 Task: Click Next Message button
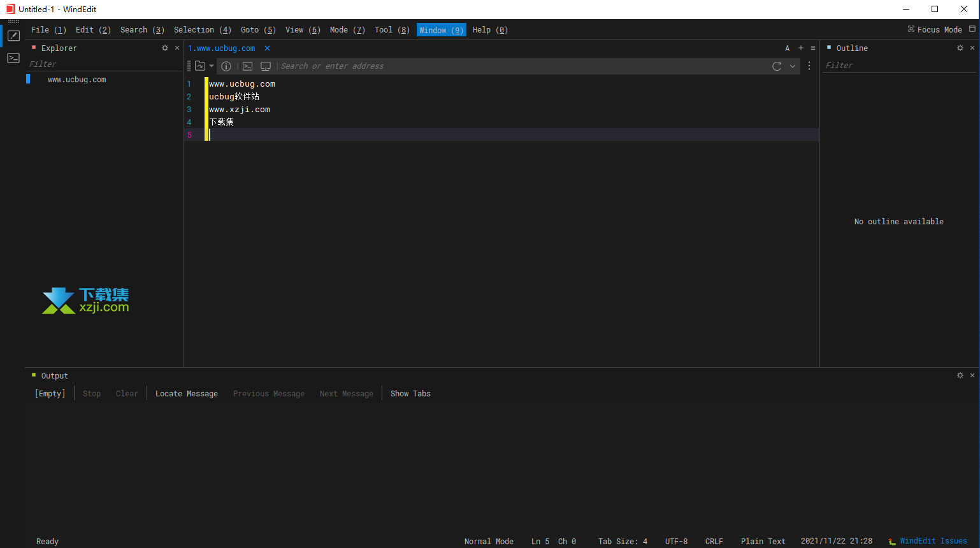click(x=347, y=394)
